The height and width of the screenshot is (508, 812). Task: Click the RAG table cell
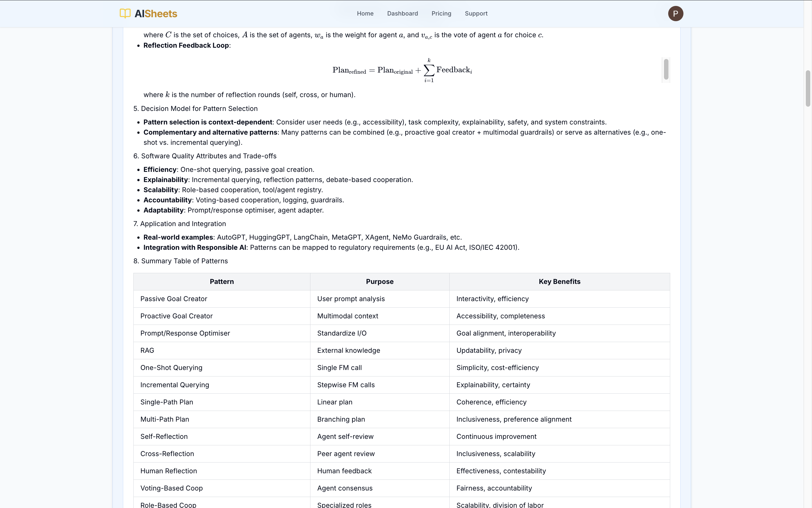(x=222, y=351)
